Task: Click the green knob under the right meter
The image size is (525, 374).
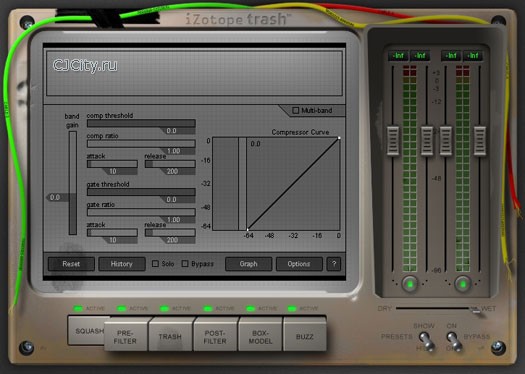Action: point(463,284)
